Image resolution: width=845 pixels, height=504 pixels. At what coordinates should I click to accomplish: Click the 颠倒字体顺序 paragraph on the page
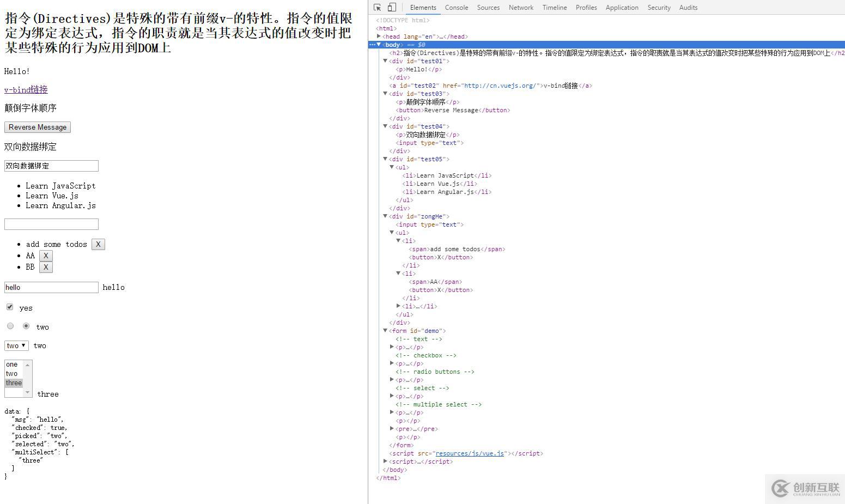point(31,108)
